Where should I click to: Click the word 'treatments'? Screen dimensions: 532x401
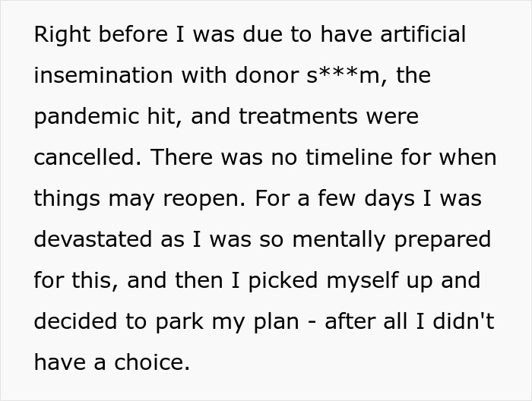tap(298, 116)
